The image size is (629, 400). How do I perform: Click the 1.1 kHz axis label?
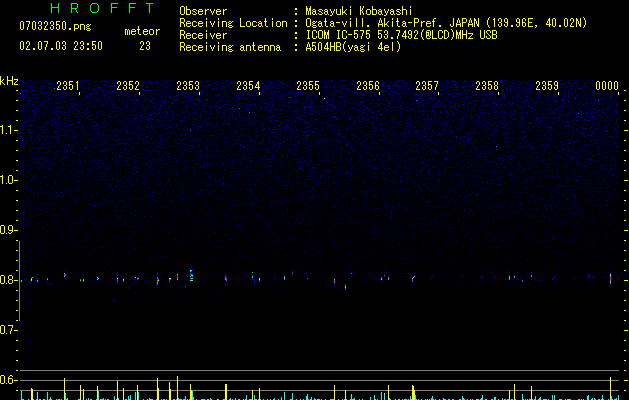8,130
